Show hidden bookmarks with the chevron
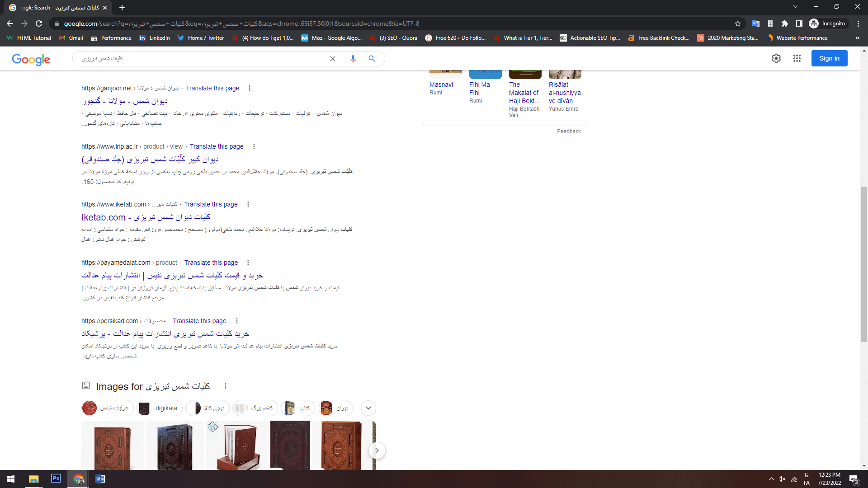868x488 pixels. [x=857, y=38]
